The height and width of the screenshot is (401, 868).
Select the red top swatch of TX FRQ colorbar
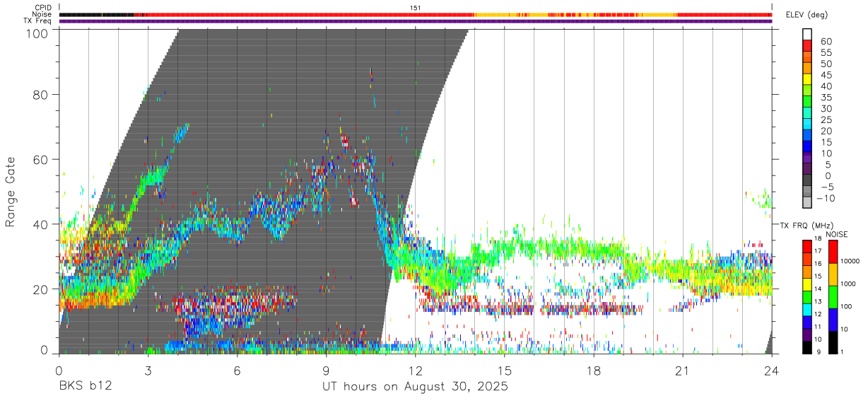808,246
